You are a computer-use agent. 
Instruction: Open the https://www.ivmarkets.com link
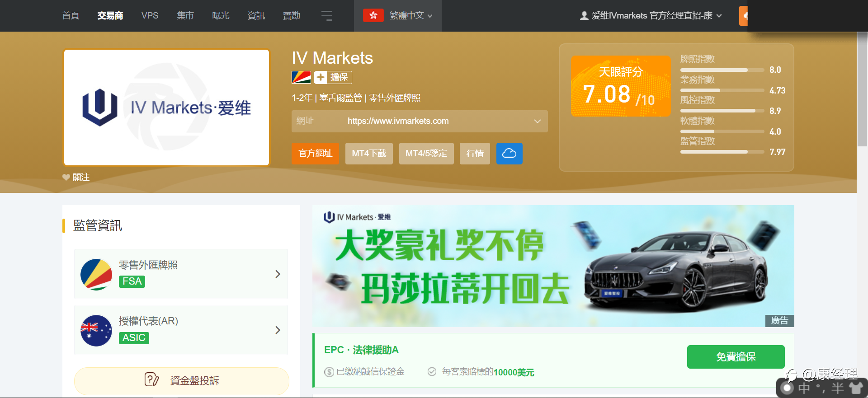tap(398, 121)
